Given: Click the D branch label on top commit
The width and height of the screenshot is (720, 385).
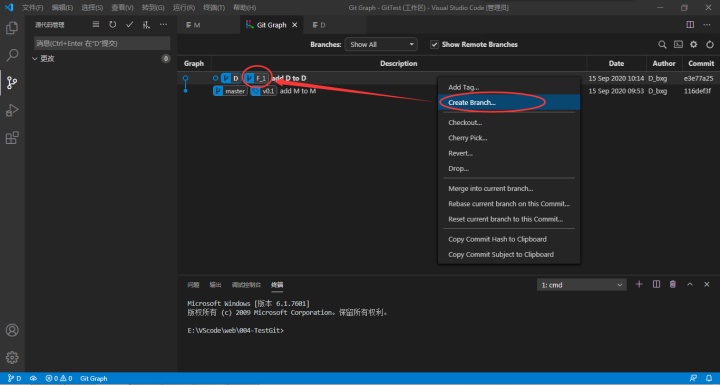Looking at the screenshot, I should pos(231,79).
